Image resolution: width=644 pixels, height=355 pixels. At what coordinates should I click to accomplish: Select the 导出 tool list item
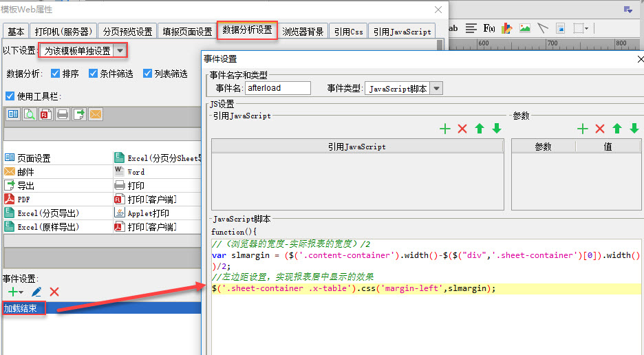58,186
